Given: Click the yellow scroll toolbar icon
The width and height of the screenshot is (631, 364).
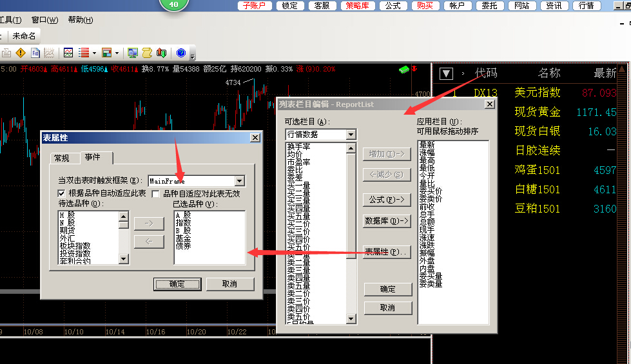Looking at the screenshot, I should [x=147, y=53].
